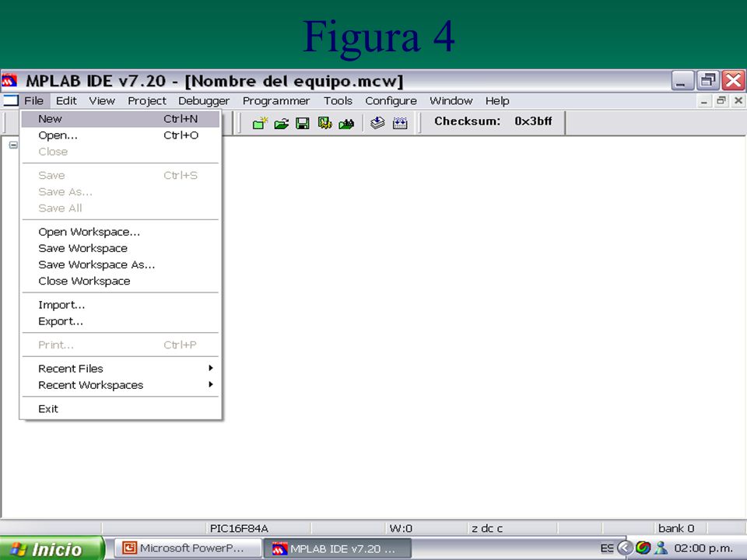The image size is (747, 560).
Task: Click the ES language indicator in tray
Action: point(607,548)
